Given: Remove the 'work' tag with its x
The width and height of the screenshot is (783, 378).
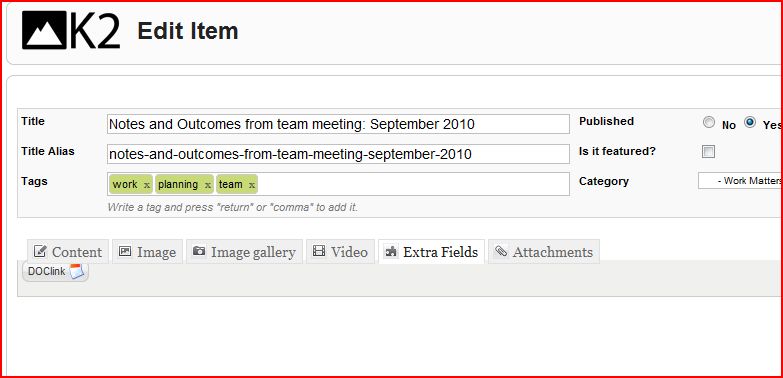Looking at the screenshot, I should click(x=147, y=185).
